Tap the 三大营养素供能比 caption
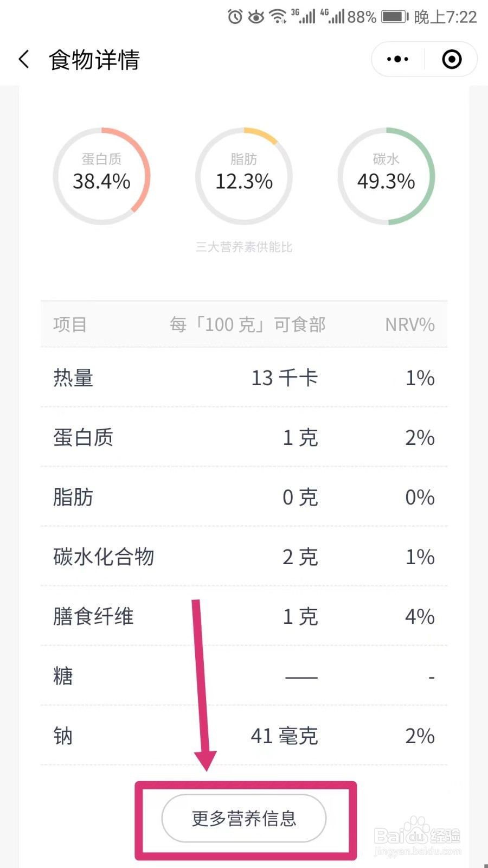The height and width of the screenshot is (868, 488). [244, 247]
